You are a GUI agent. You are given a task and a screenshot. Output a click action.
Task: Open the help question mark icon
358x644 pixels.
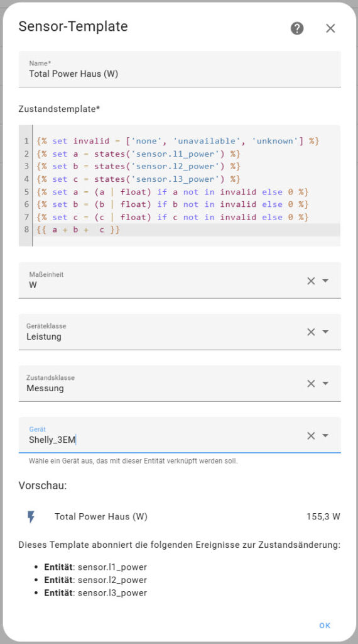[297, 28]
